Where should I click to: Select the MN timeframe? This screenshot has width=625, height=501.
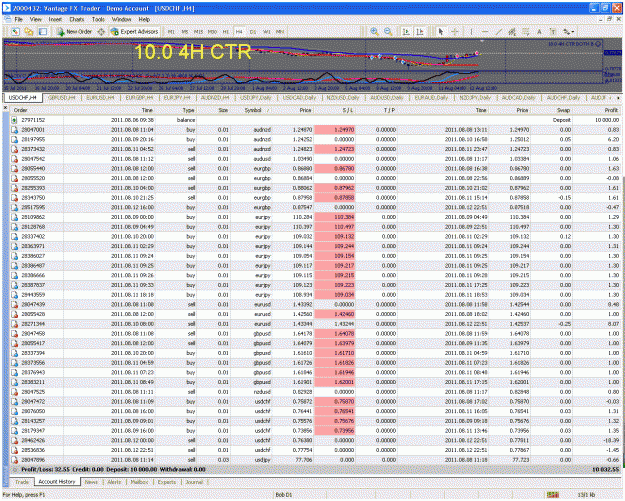coord(280,32)
